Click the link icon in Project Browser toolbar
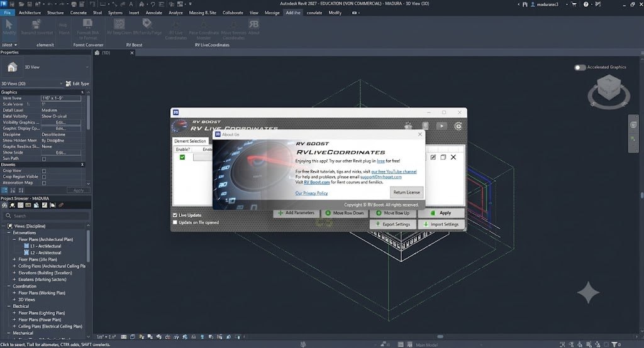 [x=61, y=205]
